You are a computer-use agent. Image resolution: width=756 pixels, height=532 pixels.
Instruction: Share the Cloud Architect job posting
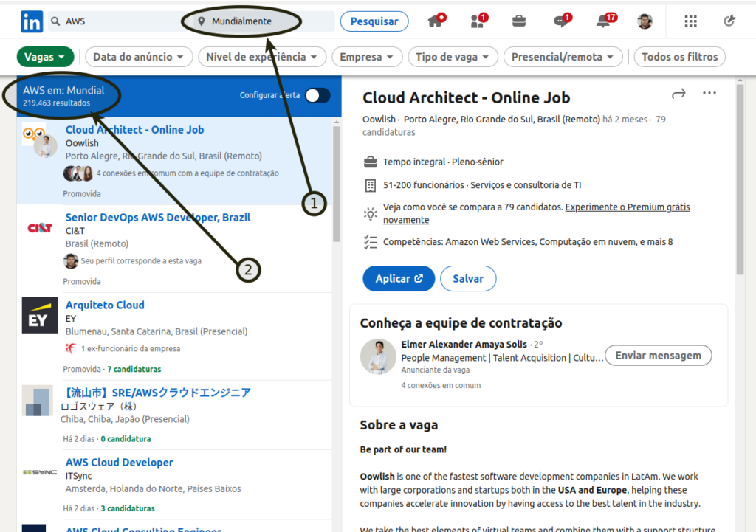pos(678,94)
